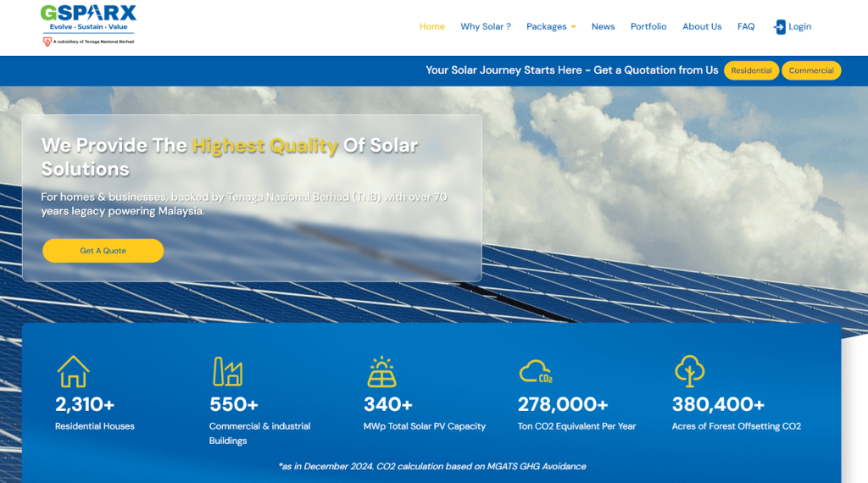Click the CO2 cloud icon
868x483 pixels.
(x=535, y=371)
